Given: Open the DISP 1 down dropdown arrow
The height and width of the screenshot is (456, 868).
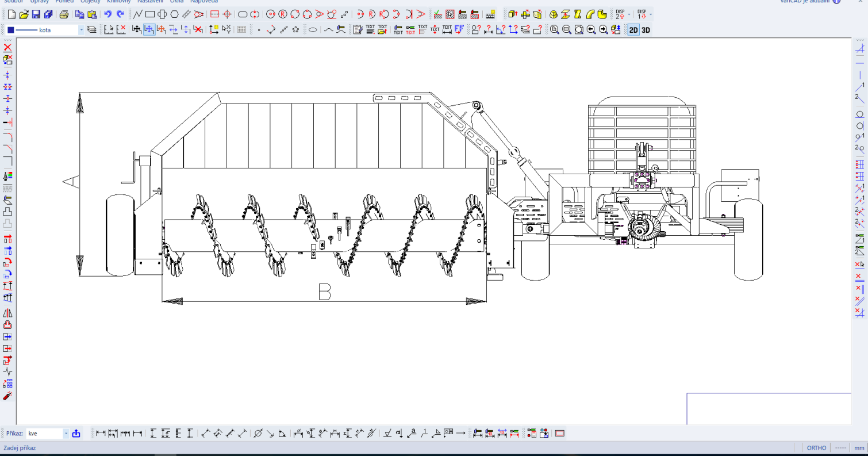Looking at the screenshot, I should tap(651, 14).
